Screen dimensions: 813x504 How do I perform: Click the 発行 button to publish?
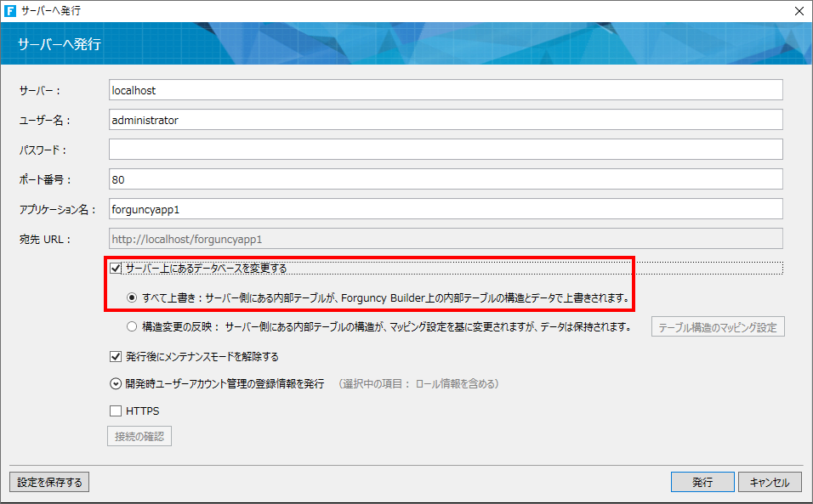pyautogui.click(x=702, y=482)
